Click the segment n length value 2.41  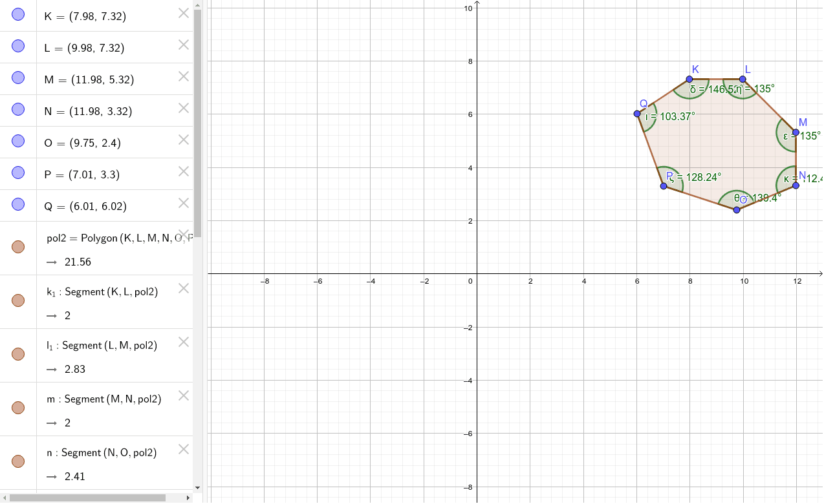click(75, 477)
